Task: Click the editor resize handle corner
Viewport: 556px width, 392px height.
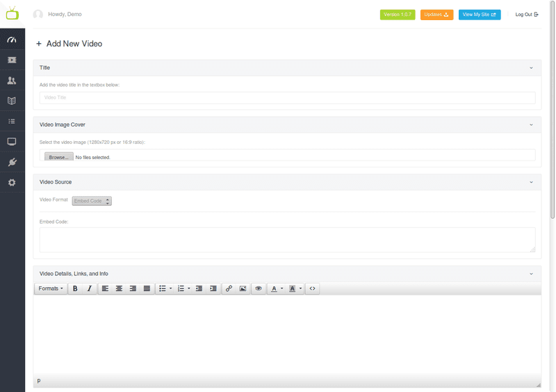Action: click(538, 385)
